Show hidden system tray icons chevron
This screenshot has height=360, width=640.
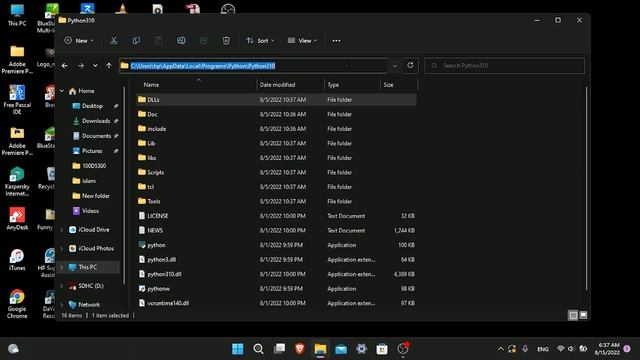(500, 349)
